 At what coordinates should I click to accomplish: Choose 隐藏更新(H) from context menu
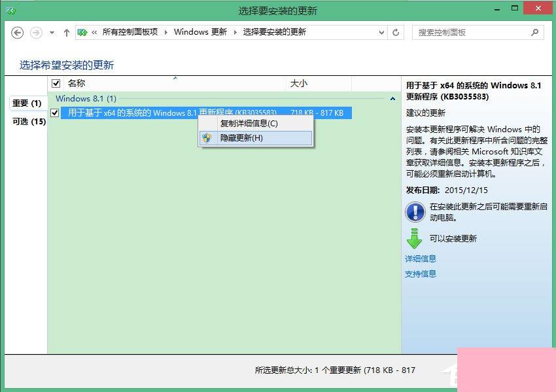256,138
